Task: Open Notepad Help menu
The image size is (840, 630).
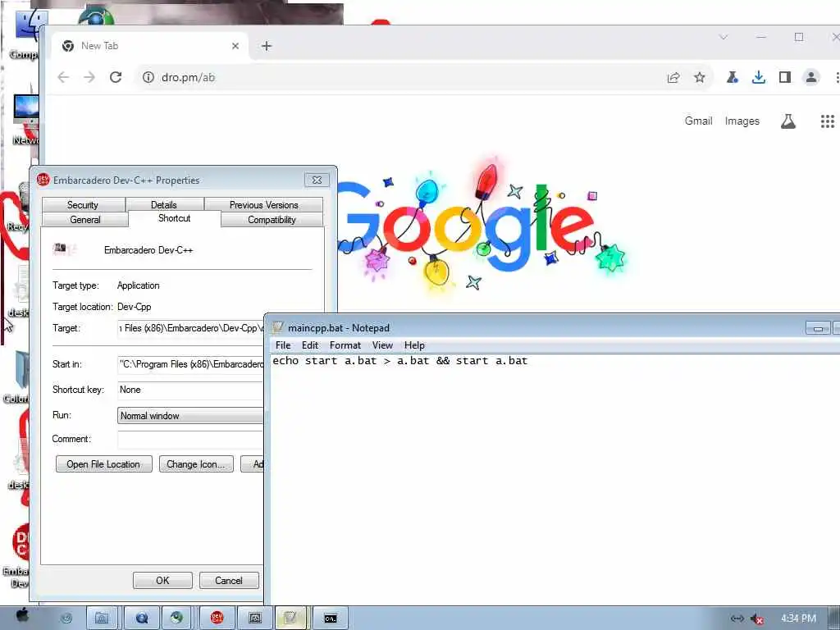Action: 414,345
